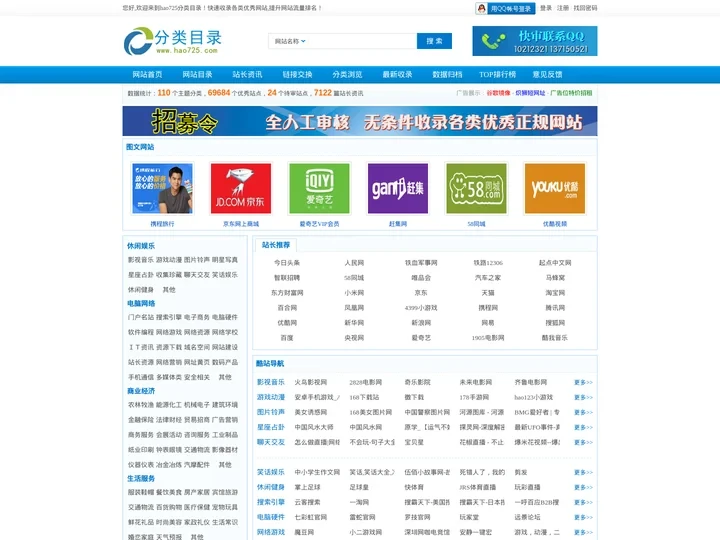This screenshot has width=720, height=540.
Task: Open 搜索引擎 subcategory in sidebar
Action: (x=169, y=317)
